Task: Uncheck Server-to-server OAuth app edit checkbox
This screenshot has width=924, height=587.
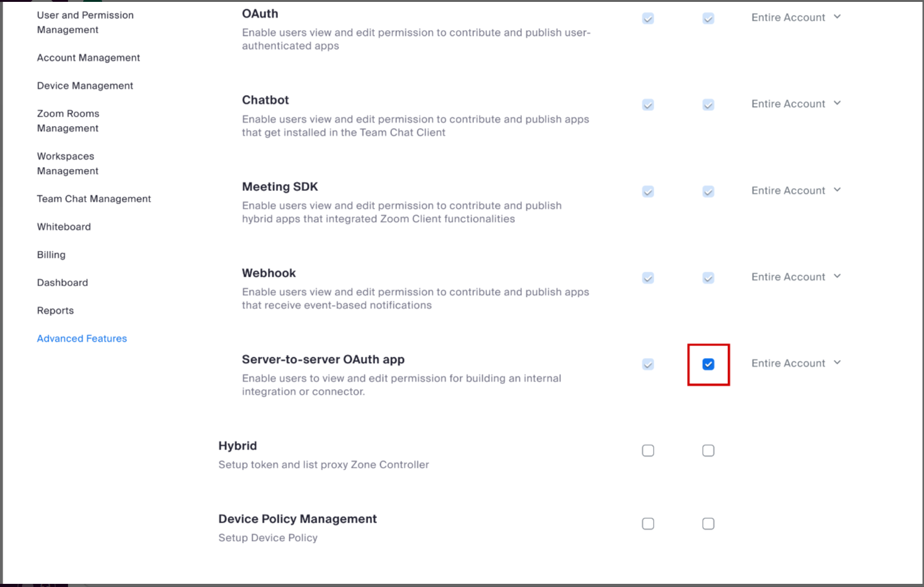Action: [708, 364]
